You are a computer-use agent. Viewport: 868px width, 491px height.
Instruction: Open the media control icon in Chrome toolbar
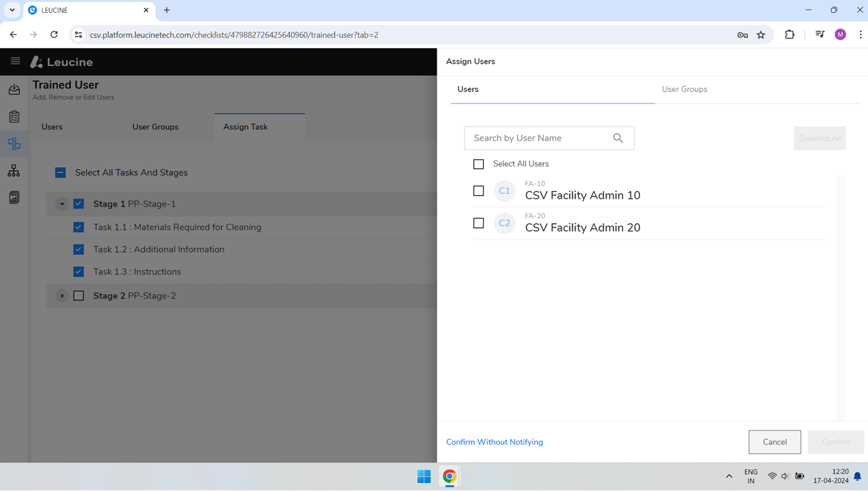pos(820,35)
